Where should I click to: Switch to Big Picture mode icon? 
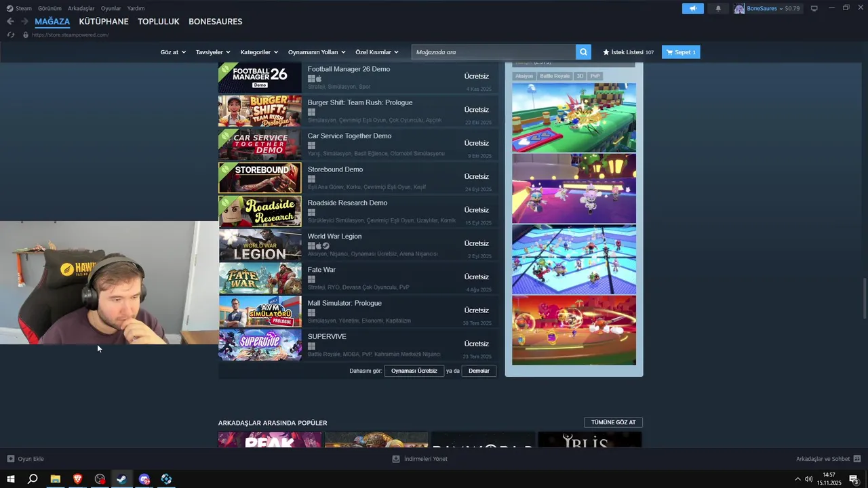pos(814,8)
